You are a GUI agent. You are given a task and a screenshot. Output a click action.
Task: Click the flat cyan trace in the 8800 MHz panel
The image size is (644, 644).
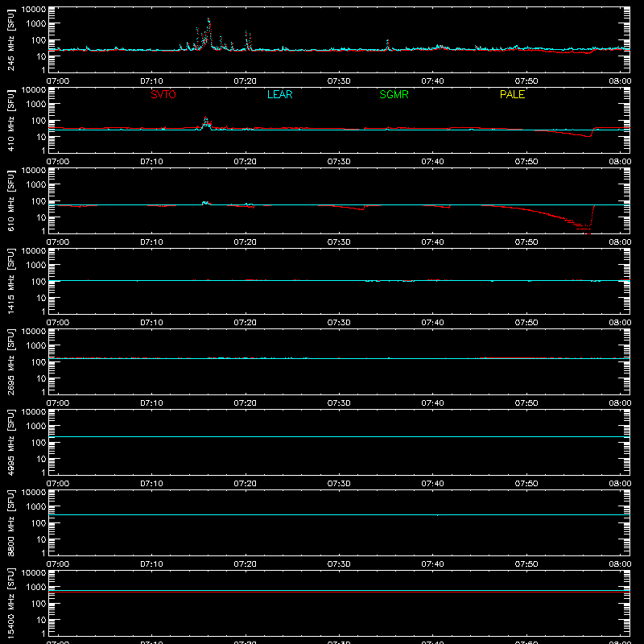pyautogui.click(x=339, y=514)
